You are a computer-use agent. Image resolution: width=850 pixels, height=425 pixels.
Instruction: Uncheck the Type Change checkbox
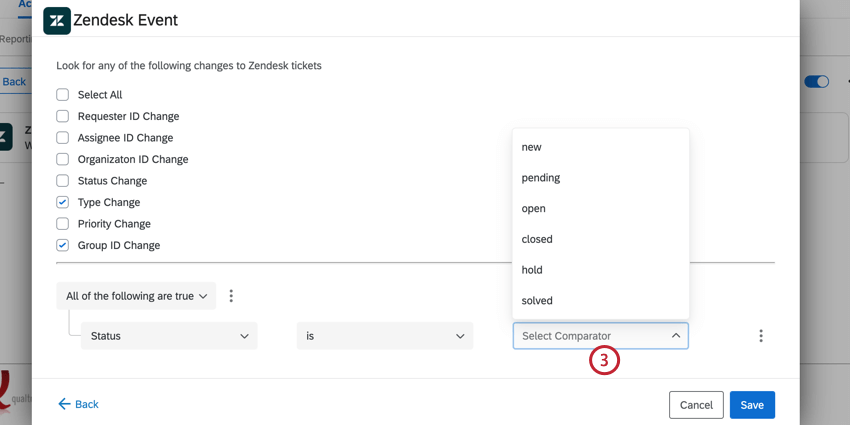coord(63,202)
